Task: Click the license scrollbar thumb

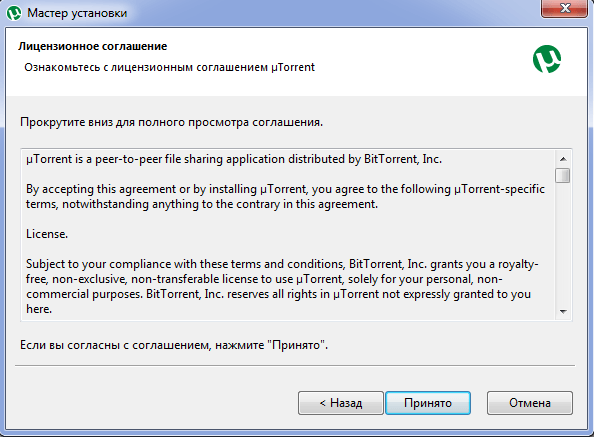Action: 563,175
